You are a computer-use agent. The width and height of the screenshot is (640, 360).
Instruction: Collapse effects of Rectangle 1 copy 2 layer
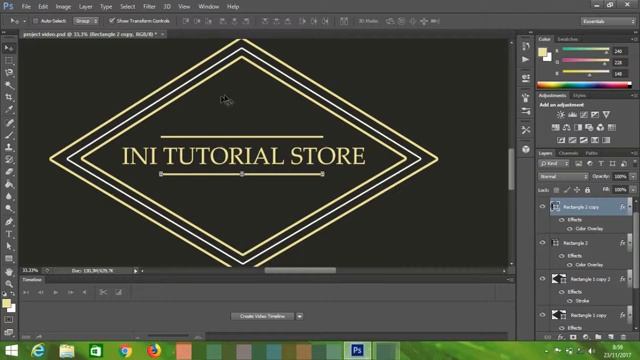click(x=629, y=279)
